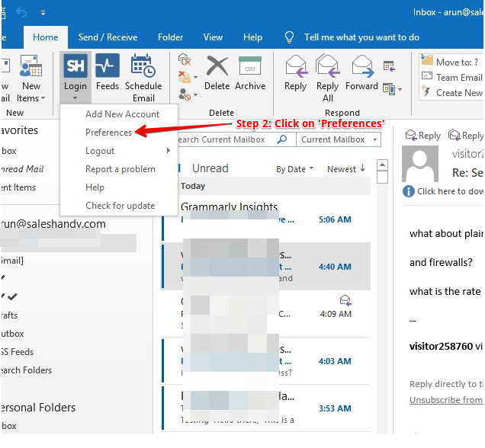Click the Junk person-block icon
The height and width of the screenshot is (448, 485).
pos(185,94)
